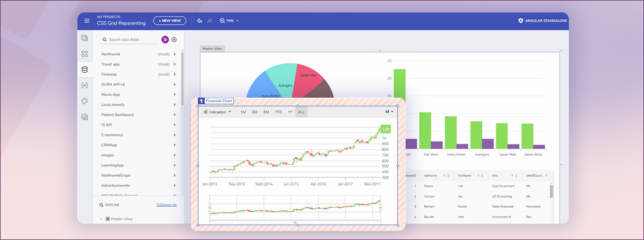Click the title column sort arrow

(512, 175)
